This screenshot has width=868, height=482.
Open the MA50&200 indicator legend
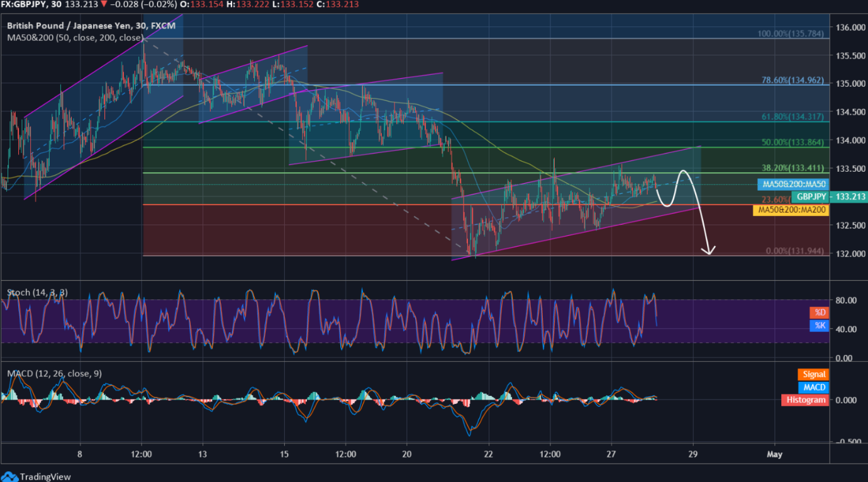tap(75, 38)
